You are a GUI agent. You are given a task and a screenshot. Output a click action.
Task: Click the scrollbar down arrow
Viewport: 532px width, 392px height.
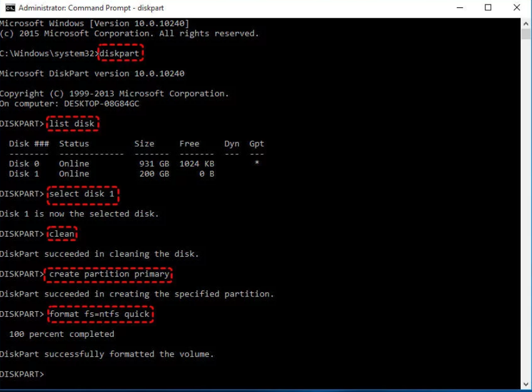527,385
